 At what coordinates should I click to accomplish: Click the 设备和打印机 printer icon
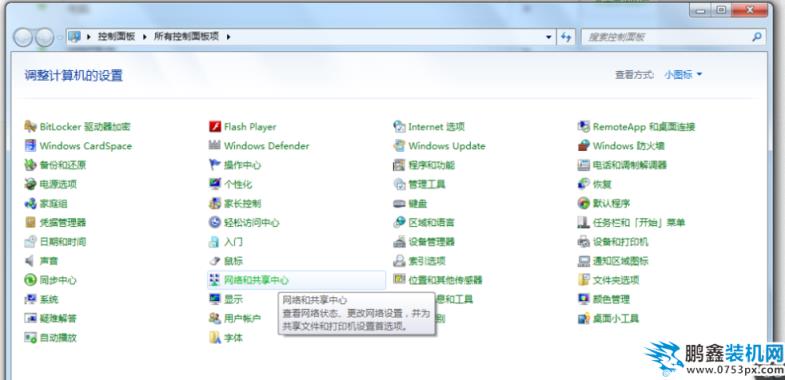point(584,241)
